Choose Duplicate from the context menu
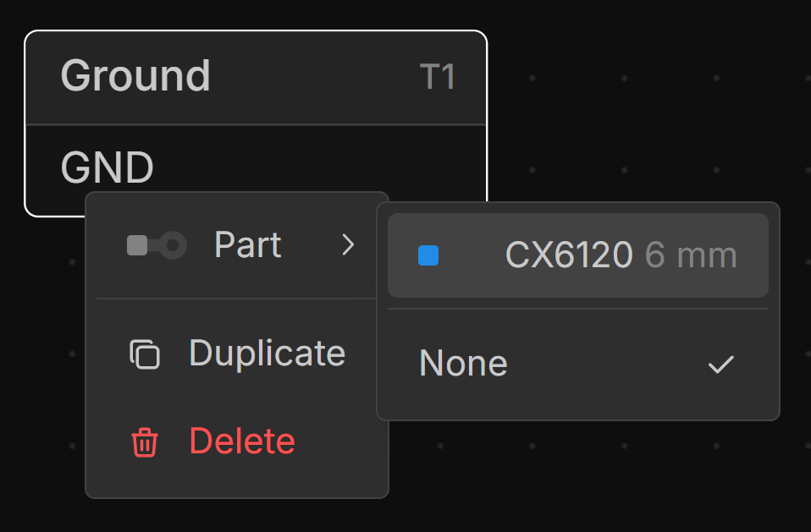This screenshot has height=532, width=811. point(266,354)
